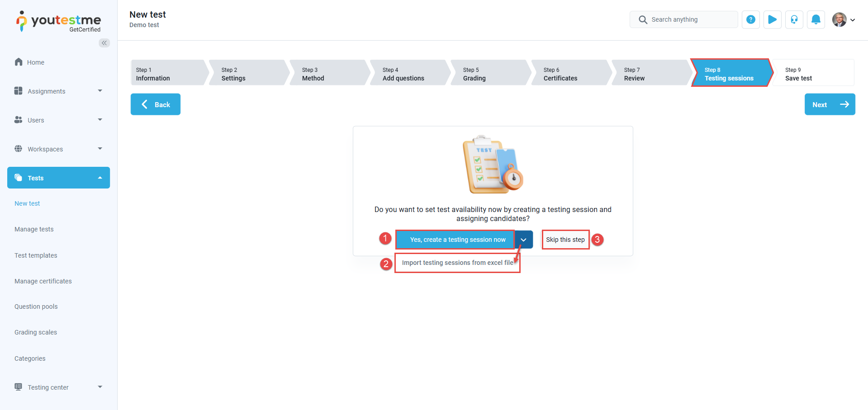The width and height of the screenshot is (868, 410).
Task: Go to Step 1 Information
Action: [x=170, y=72]
